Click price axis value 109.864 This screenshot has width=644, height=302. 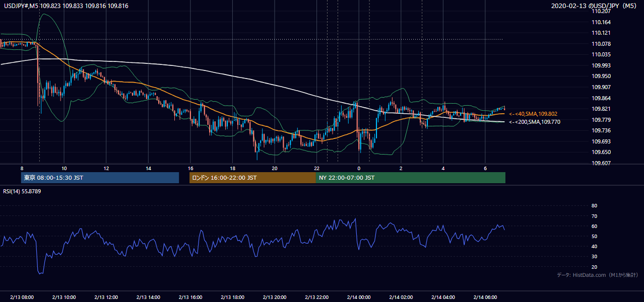(x=602, y=98)
